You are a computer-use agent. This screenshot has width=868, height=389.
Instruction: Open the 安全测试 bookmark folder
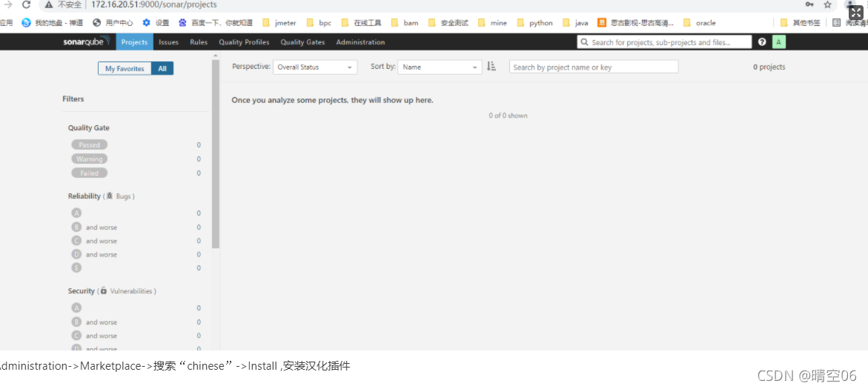tap(448, 23)
